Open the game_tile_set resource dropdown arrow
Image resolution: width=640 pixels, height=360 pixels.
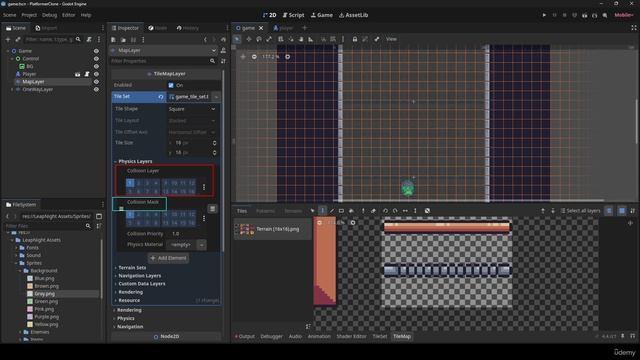(x=216, y=97)
